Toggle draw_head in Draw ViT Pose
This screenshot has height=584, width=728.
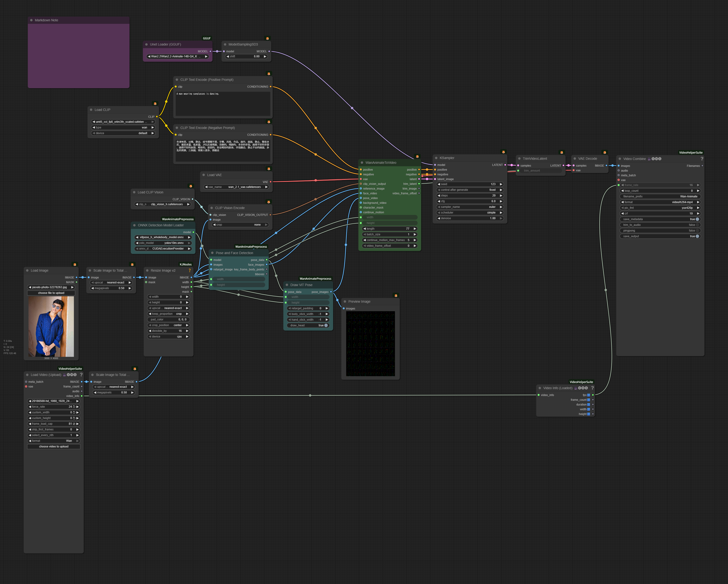(x=326, y=325)
